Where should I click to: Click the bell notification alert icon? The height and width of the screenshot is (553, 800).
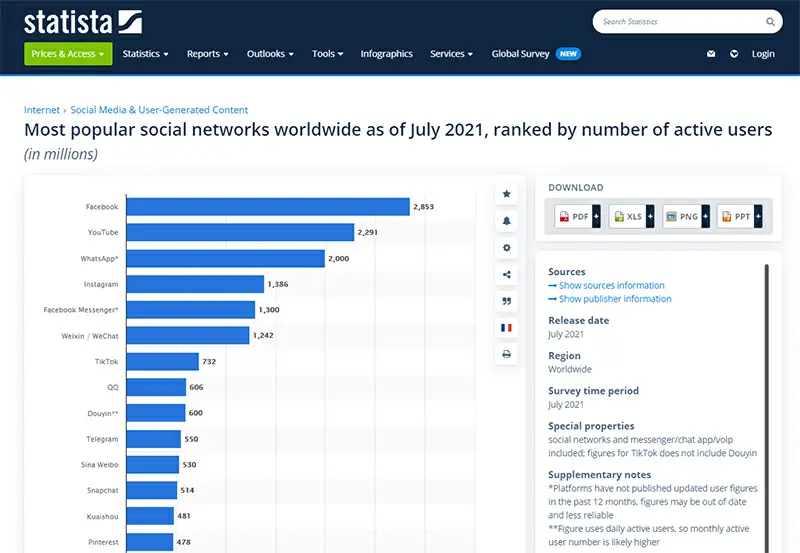click(x=507, y=220)
